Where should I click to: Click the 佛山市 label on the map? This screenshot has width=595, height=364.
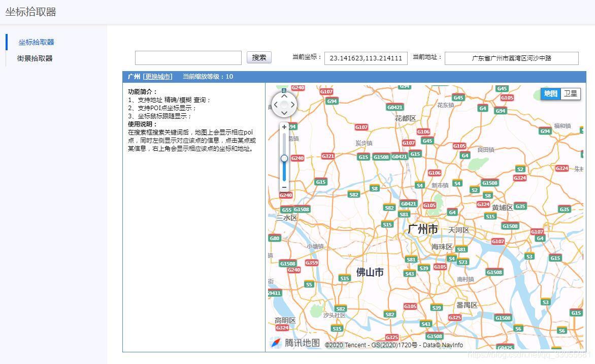coord(370,272)
